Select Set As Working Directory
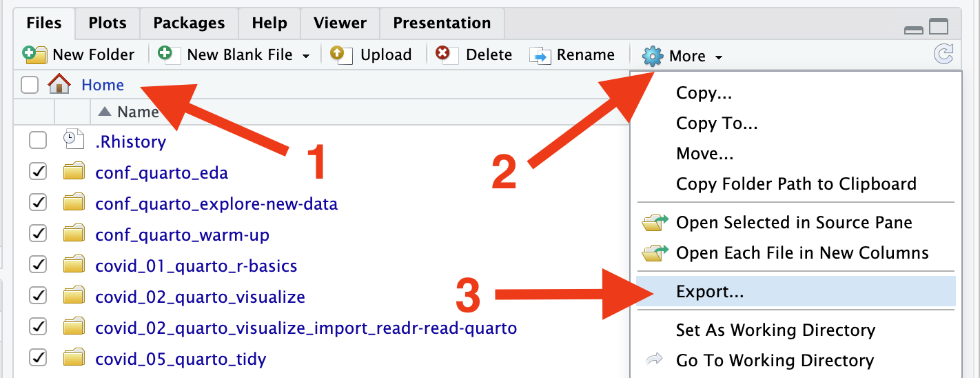Screen dimensions: 980x378 775,330
